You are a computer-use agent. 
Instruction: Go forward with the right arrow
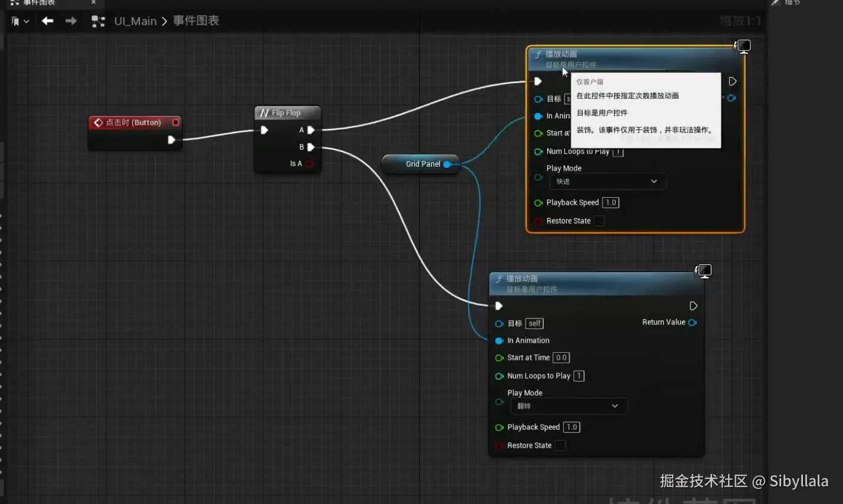point(71,21)
